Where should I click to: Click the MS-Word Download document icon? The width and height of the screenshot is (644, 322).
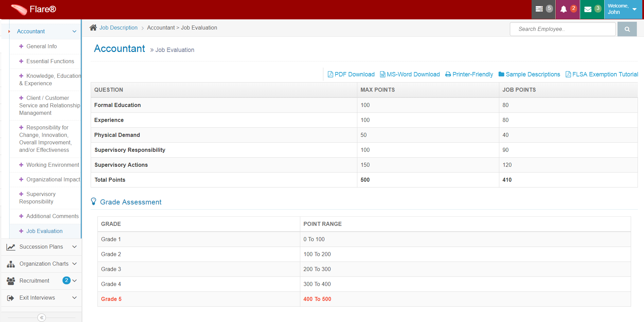(382, 74)
